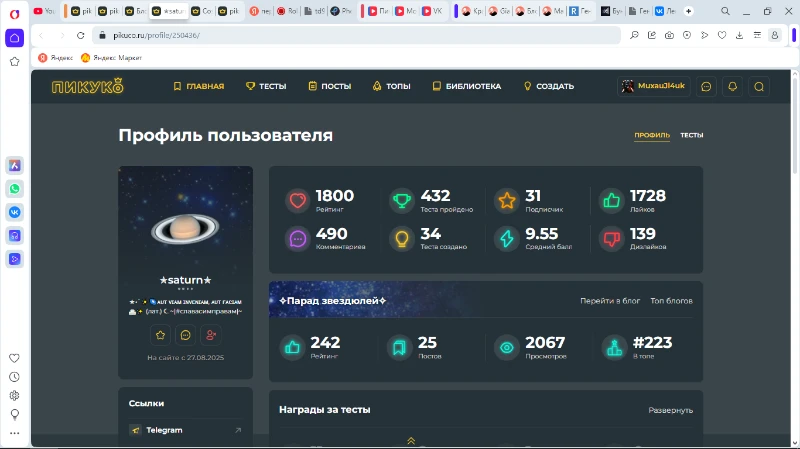Open БИБЛИОТЕКА menu item
Image resolution: width=800 pixels, height=449 pixels.
(x=467, y=86)
